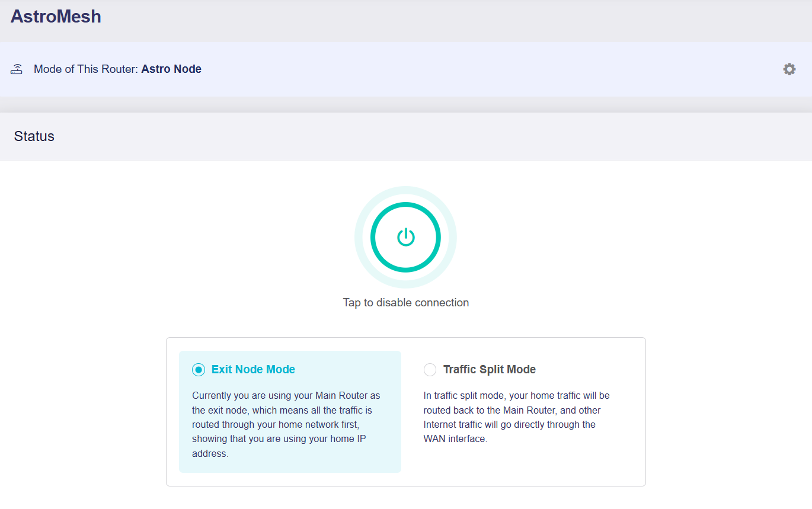Viewport: 812px width, 509px height.
Task: Click the Mode of This Router banner
Action: point(406,69)
